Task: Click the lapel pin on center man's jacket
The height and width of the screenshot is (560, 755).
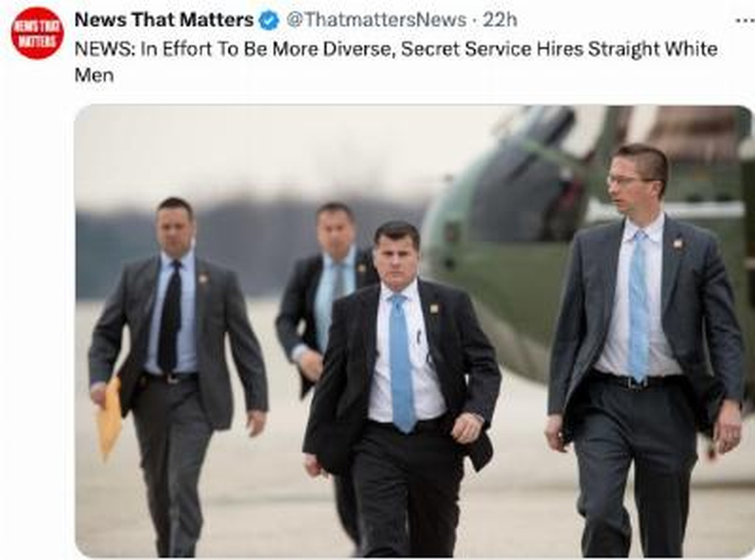Action: 434,309
